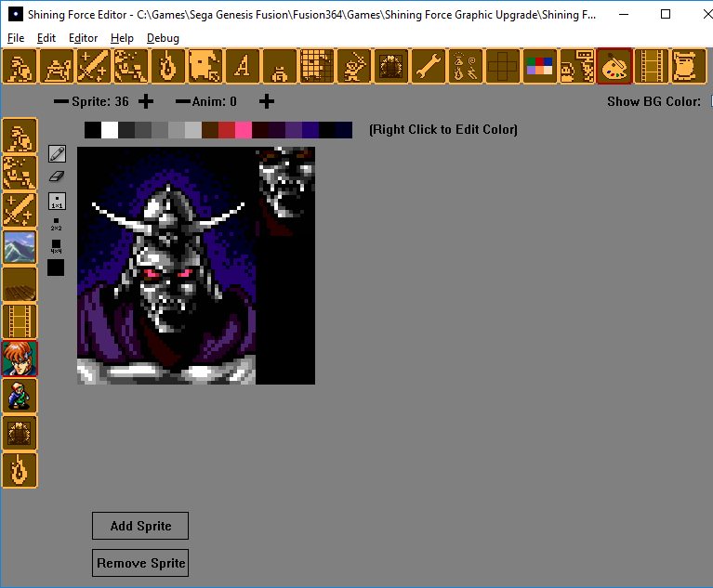713x588 pixels.
Task: Click the film strip icon in left sidebar
Action: pos(20,321)
